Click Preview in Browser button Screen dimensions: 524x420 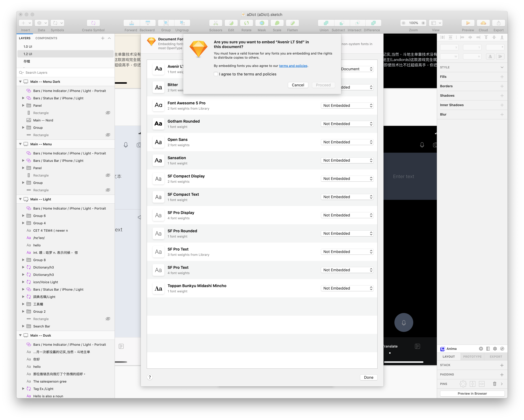tap(472, 393)
